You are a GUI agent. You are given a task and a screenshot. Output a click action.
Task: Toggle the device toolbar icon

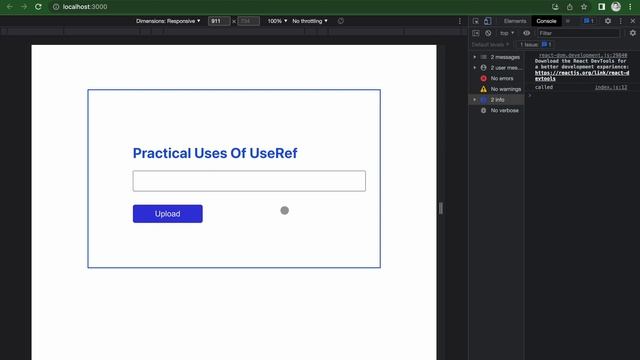pos(487,21)
